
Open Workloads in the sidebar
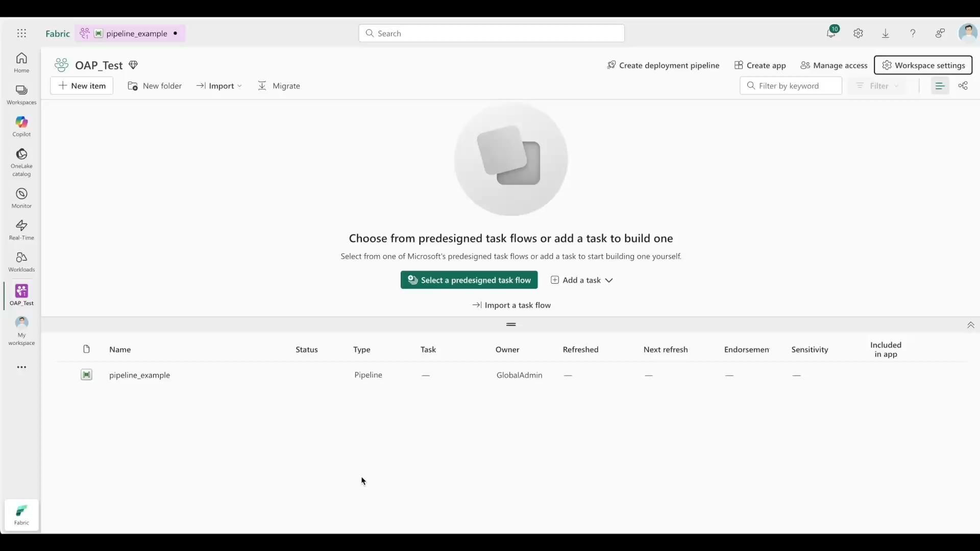(21, 261)
